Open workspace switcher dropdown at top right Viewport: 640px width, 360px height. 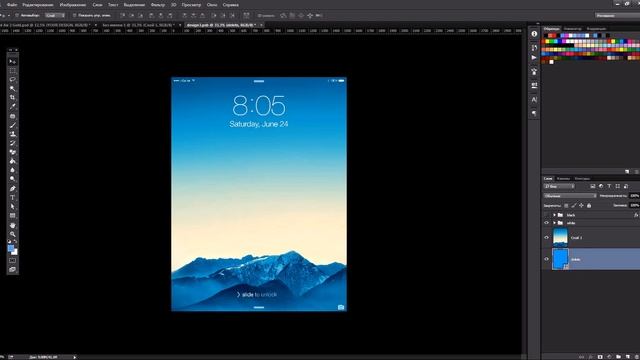[617, 16]
